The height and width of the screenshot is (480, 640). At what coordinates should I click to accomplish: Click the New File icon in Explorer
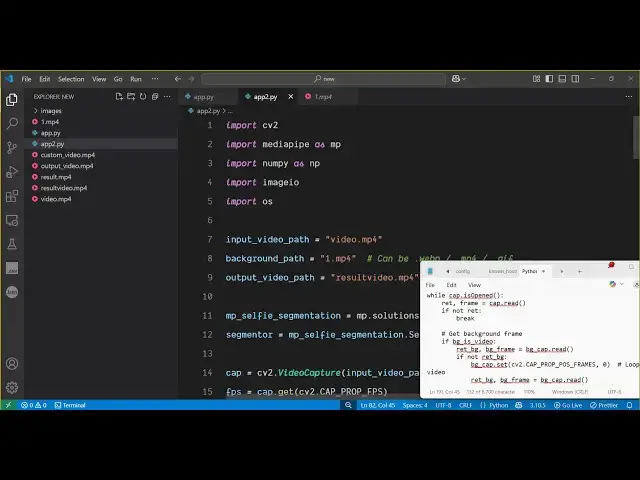119,97
